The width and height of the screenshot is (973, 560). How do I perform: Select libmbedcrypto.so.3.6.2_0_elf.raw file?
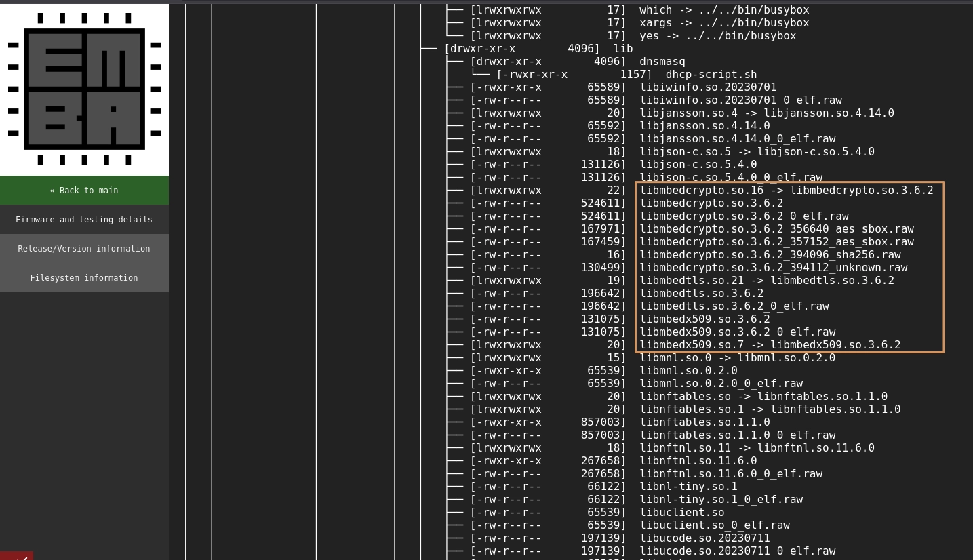pos(744,216)
